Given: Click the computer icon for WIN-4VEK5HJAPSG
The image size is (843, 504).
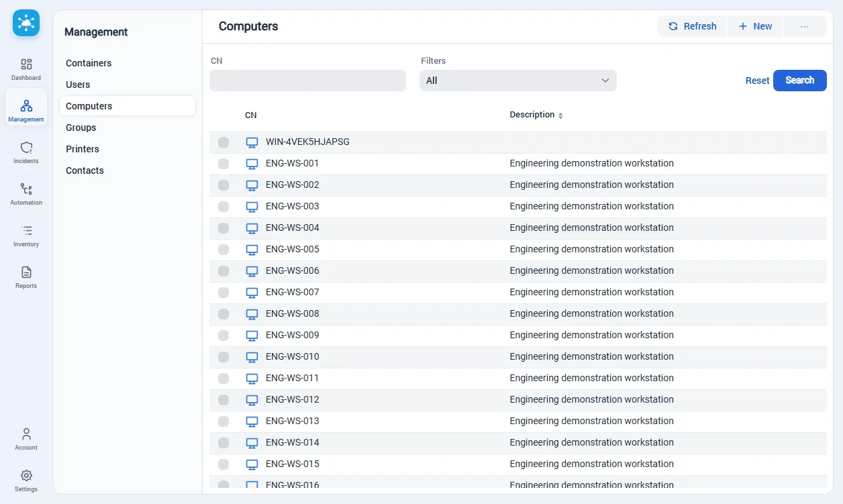Looking at the screenshot, I should (252, 142).
